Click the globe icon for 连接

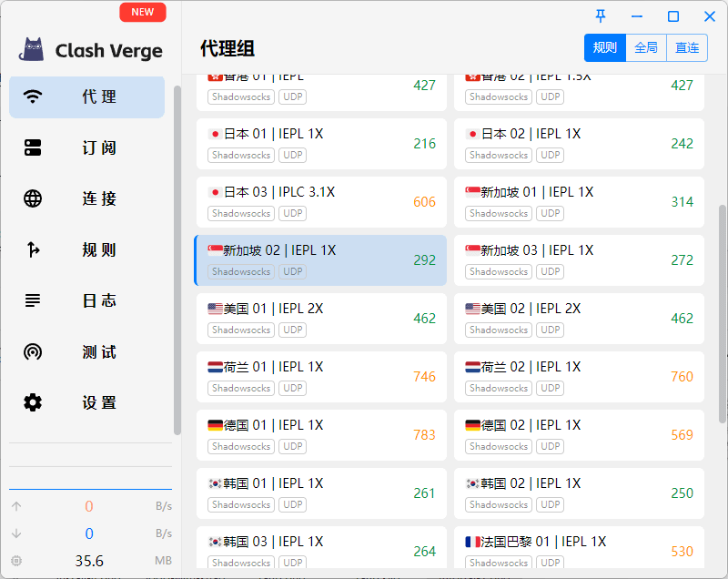(x=34, y=199)
